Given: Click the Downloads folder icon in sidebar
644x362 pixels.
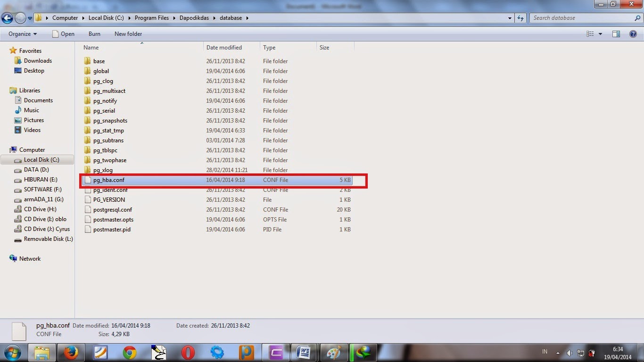Looking at the screenshot, I should pyautogui.click(x=18, y=61).
